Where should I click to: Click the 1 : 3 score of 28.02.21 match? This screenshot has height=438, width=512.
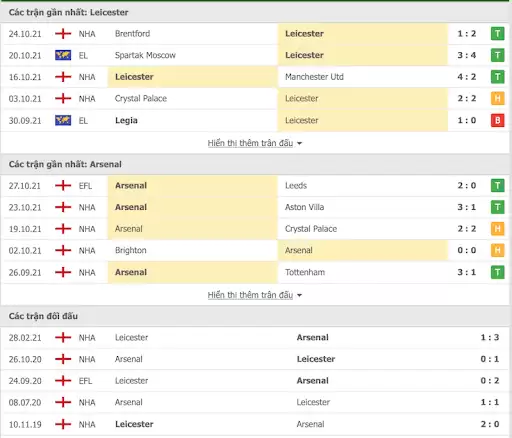[x=490, y=337]
